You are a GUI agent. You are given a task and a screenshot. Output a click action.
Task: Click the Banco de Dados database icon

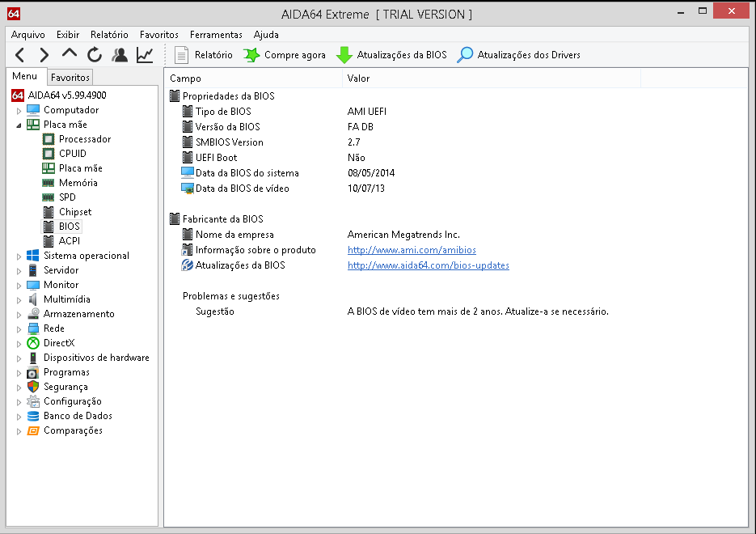coord(33,416)
